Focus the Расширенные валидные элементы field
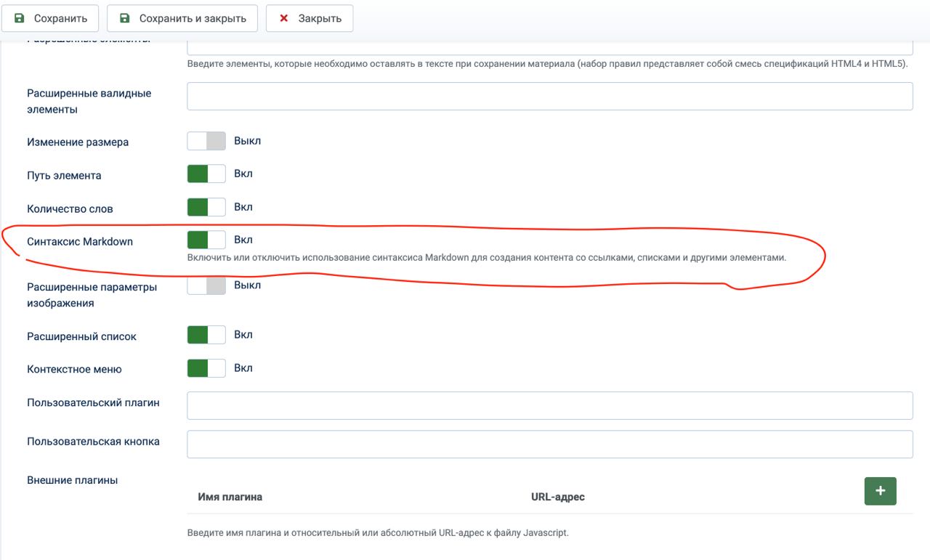The height and width of the screenshot is (560, 930). click(x=550, y=96)
